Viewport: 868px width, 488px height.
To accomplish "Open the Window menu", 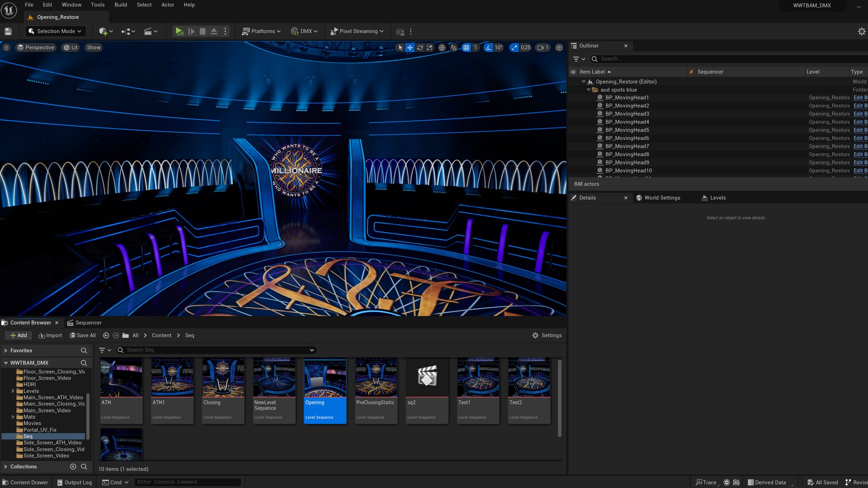I will tap(71, 5).
